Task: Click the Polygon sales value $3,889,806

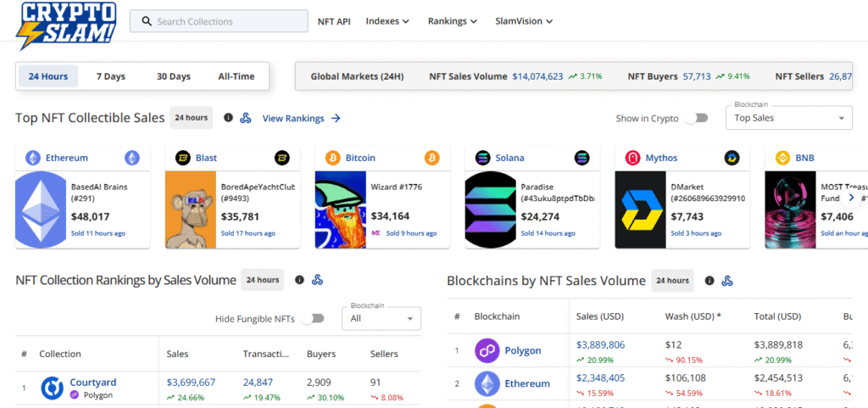Action: 601,344
